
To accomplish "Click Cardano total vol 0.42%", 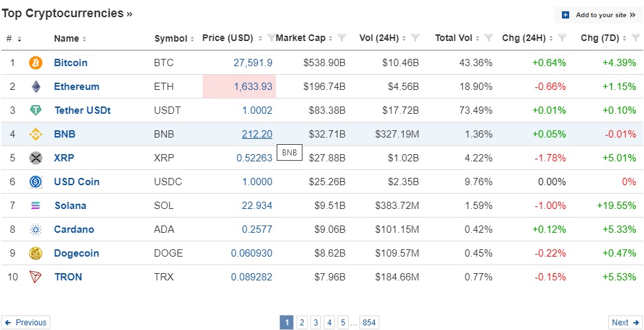I will pos(479,229).
